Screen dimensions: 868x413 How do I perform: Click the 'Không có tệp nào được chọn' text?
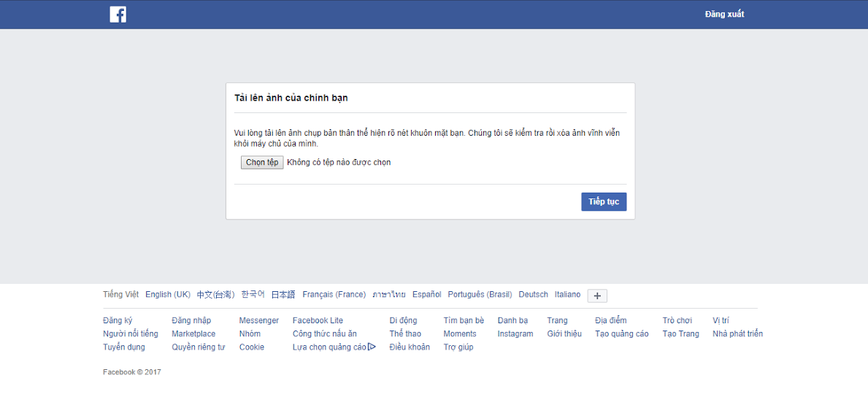[339, 162]
